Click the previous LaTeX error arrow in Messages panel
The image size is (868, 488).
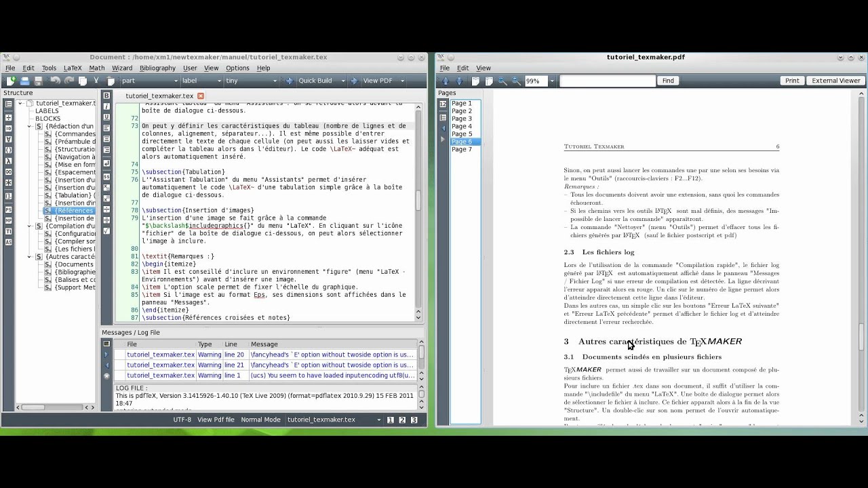click(106, 365)
